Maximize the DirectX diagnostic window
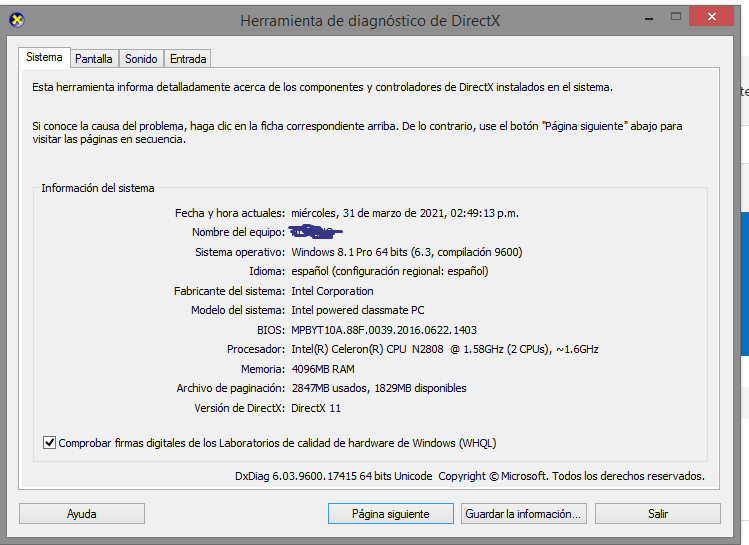The height and width of the screenshot is (545, 749). [x=675, y=17]
